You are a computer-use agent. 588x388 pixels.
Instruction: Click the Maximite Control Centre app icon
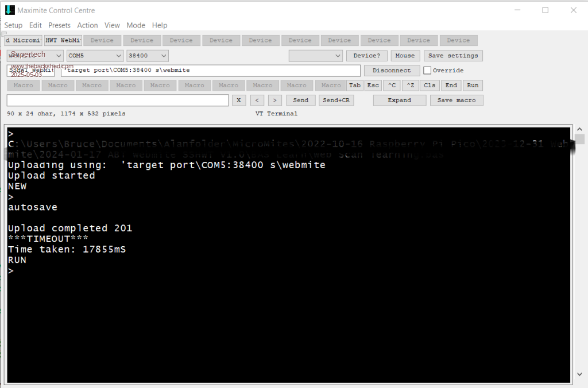[x=10, y=10]
